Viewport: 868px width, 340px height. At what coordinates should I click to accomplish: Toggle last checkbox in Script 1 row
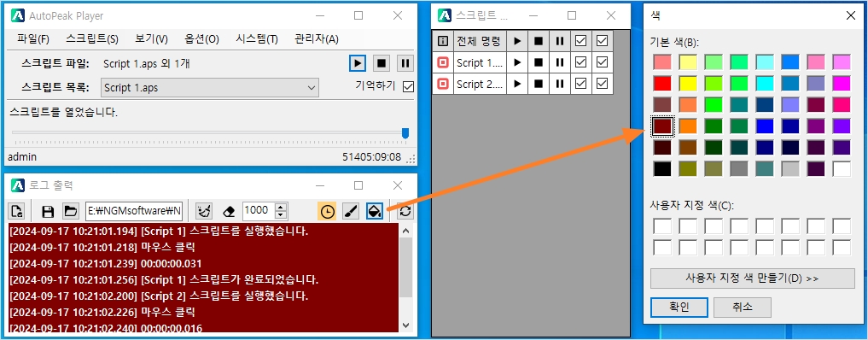click(603, 62)
